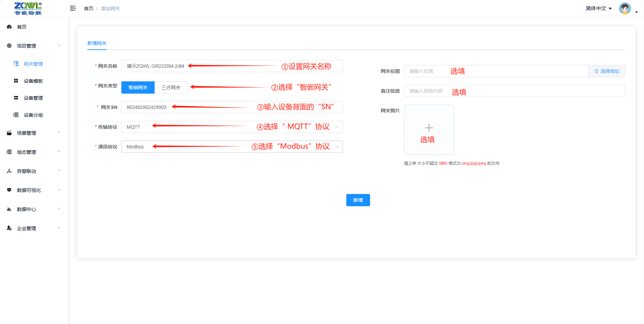Click the 企业管理 person icon
Screen dimensions: 644x324
click(9, 228)
